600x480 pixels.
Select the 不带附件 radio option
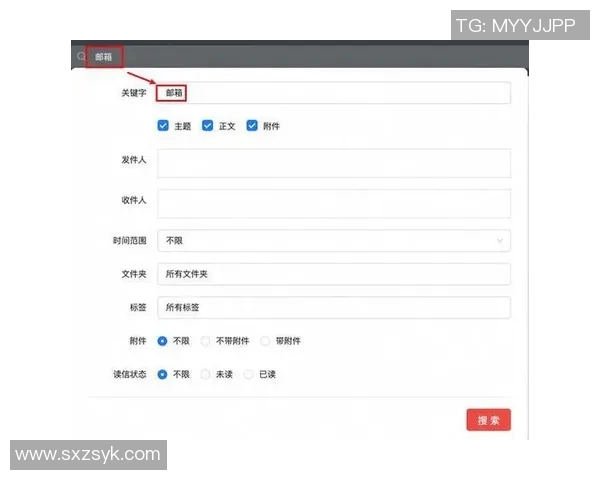206,341
